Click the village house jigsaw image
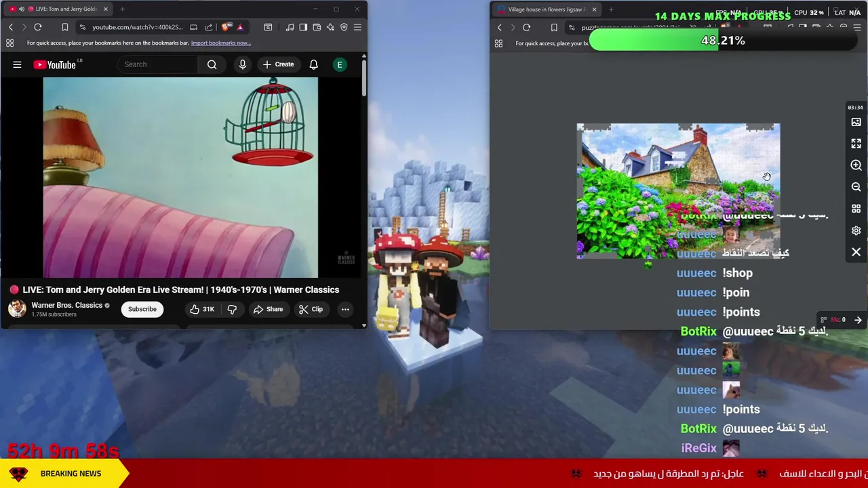Screen dimensions: 868x488 678,191
